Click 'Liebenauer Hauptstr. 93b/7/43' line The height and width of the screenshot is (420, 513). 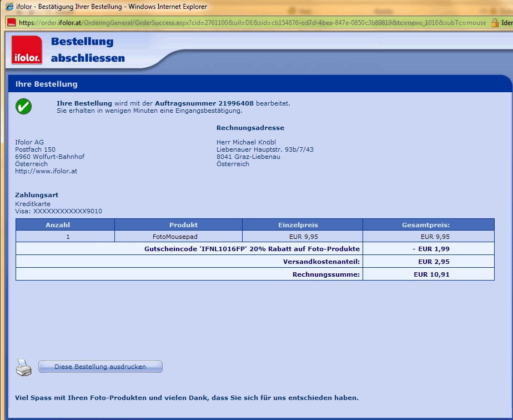265,149
